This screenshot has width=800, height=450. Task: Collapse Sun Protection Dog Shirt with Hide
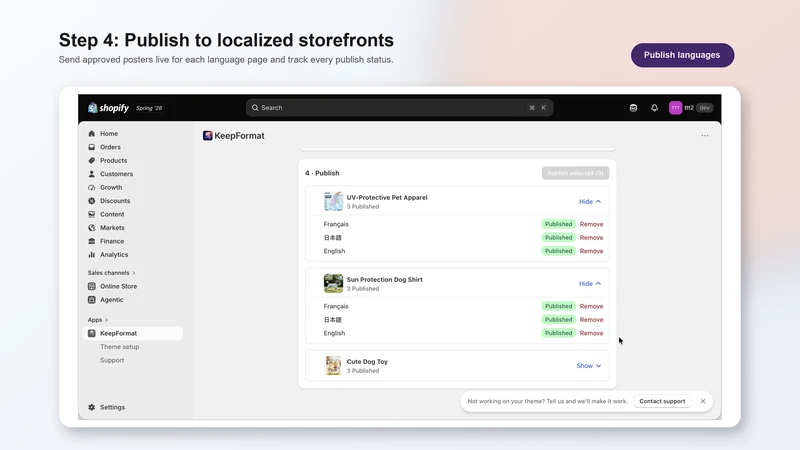[x=590, y=284]
